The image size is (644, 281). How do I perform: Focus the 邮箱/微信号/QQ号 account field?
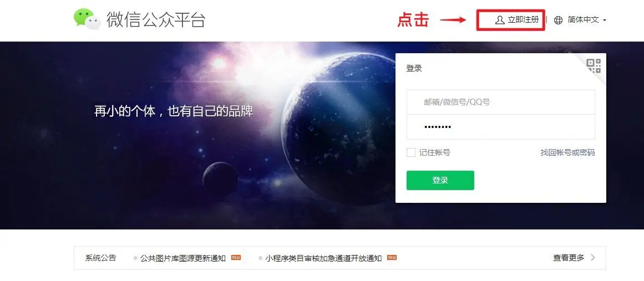501,102
